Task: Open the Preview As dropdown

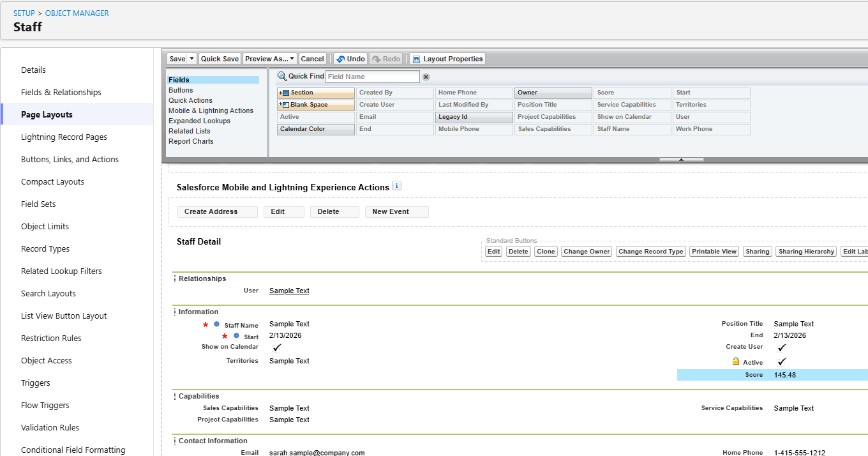Action: coord(270,59)
